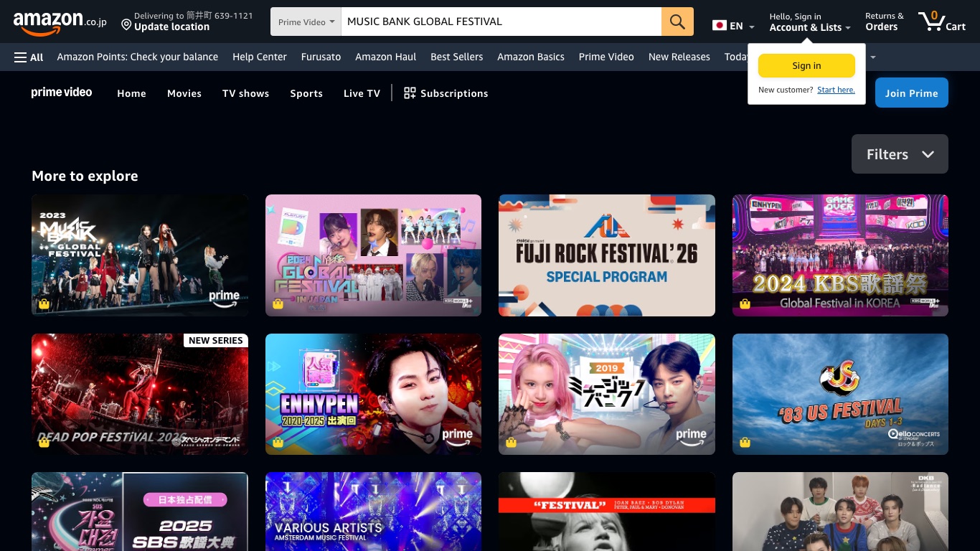
Task: Expand the Filters dropdown
Action: (x=900, y=154)
